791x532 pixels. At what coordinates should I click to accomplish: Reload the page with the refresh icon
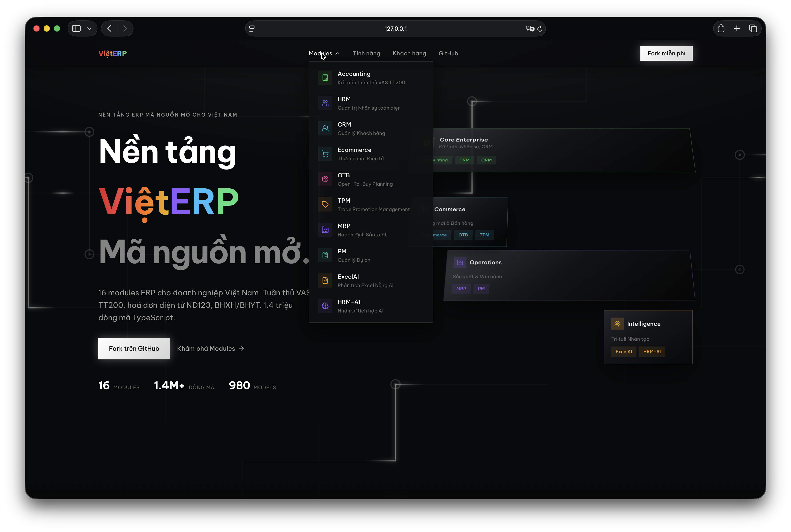pyautogui.click(x=540, y=28)
